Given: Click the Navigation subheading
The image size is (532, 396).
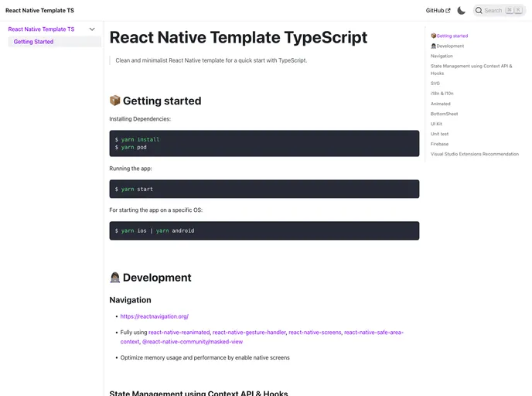Looking at the screenshot, I should [x=130, y=300].
